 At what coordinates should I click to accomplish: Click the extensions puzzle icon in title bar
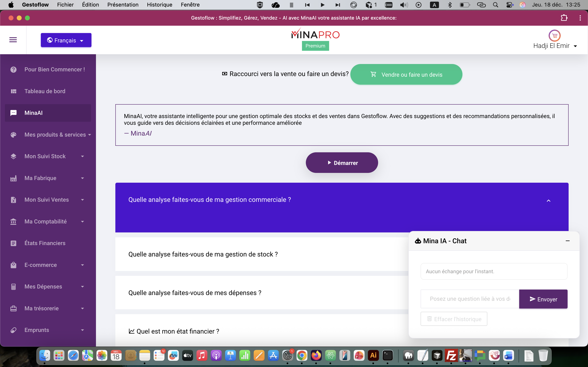[564, 18]
